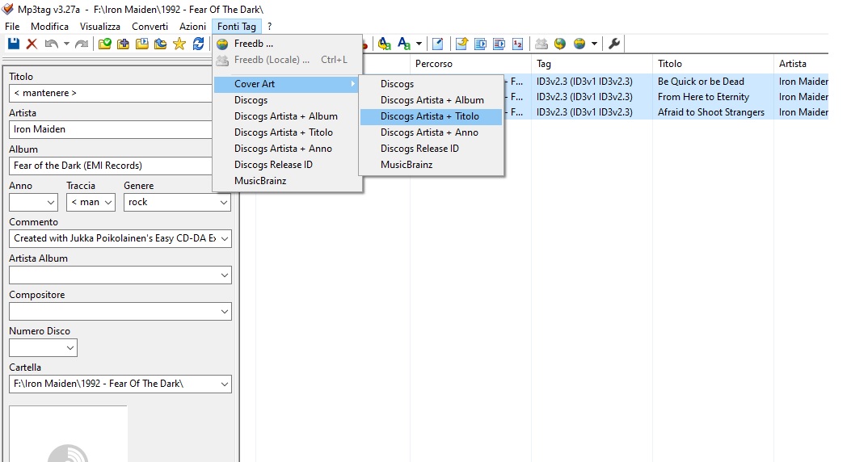
Task: Choose MusicBrainz in main Fonti Tag menu
Action: point(287,180)
